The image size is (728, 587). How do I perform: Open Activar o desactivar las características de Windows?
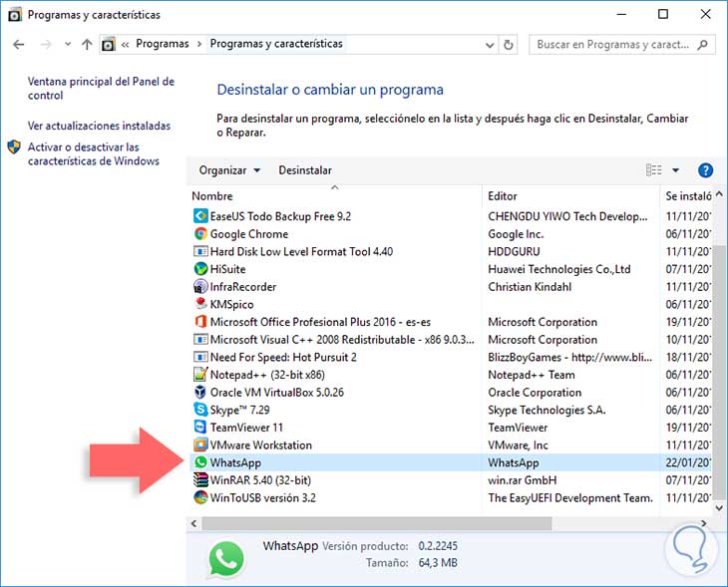(94, 154)
